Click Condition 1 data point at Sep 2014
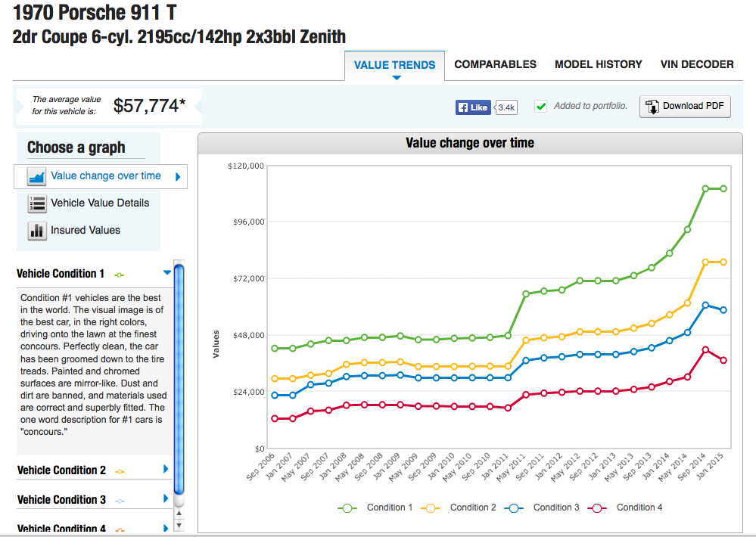This screenshot has height=537, width=756. (x=705, y=188)
